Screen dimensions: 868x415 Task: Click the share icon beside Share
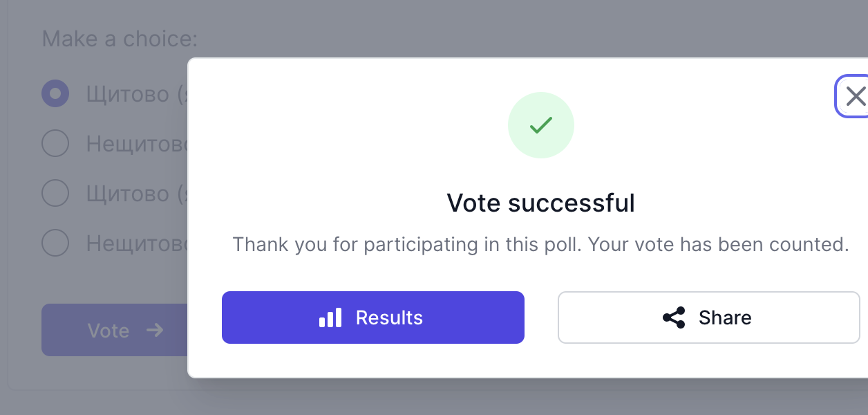tap(674, 318)
